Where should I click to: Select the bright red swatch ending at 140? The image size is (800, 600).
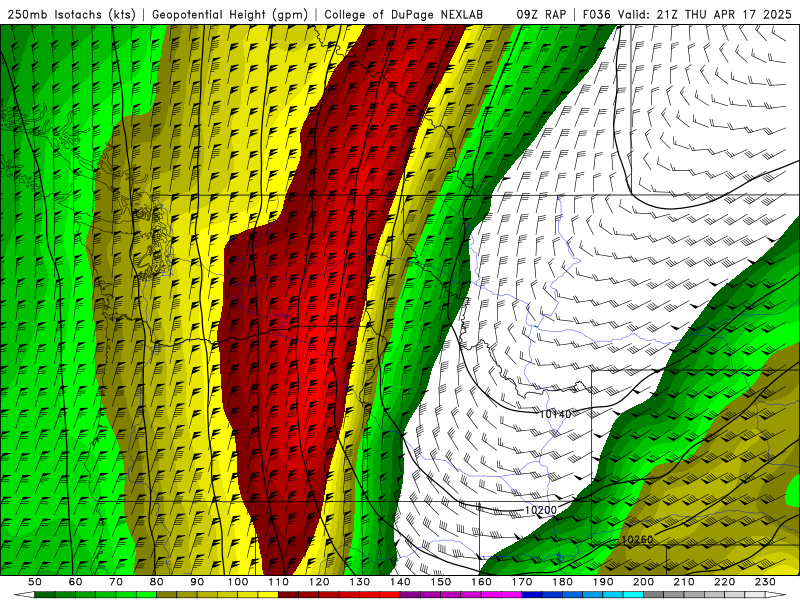[x=390, y=595]
